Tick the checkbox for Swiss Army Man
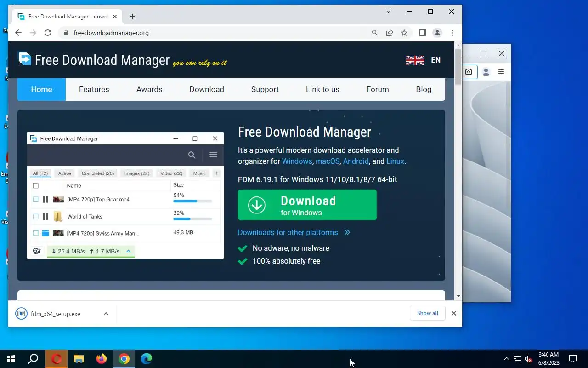 [x=36, y=233]
